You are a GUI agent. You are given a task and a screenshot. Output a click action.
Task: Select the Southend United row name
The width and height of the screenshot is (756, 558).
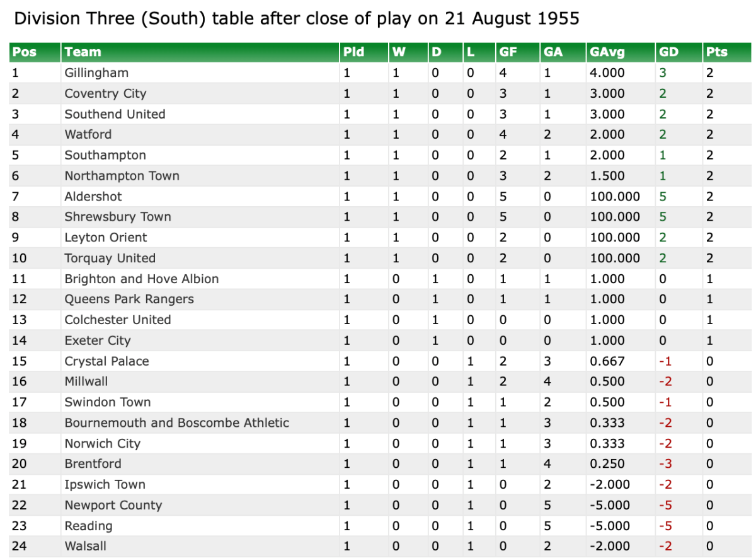point(115,114)
